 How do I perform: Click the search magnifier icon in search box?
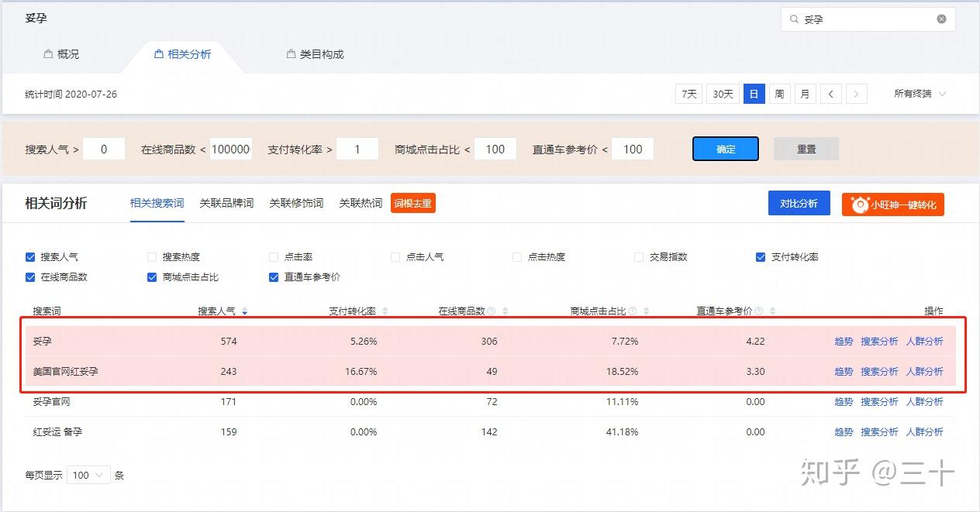pos(794,19)
